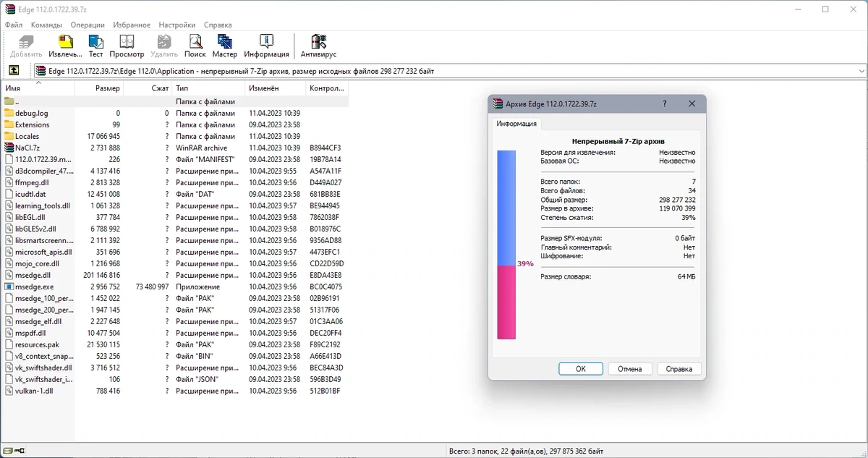The height and width of the screenshot is (458, 868).
Task: Click the Отмена button
Action: pyautogui.click(x=630, y=369)
